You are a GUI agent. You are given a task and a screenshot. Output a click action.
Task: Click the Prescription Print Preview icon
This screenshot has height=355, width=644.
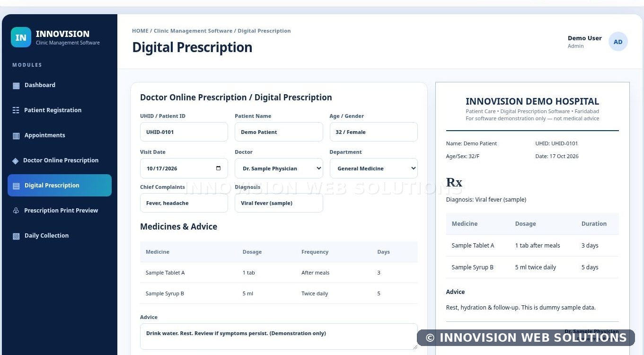16,211
